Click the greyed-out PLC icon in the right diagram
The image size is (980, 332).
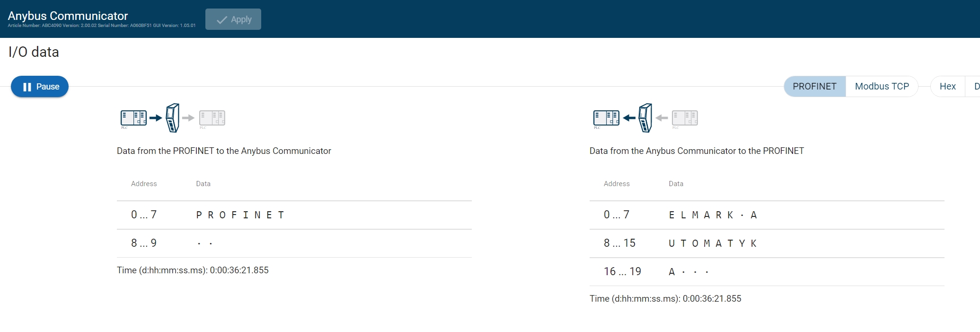pos(685,118)
